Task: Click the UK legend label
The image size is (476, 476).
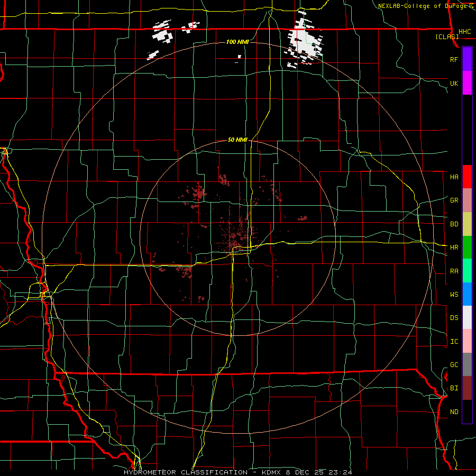Action: click(454, 83)
